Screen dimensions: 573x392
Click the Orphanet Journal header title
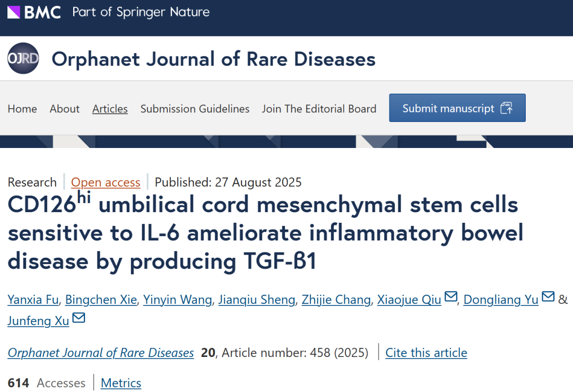(x=213, y=59)
